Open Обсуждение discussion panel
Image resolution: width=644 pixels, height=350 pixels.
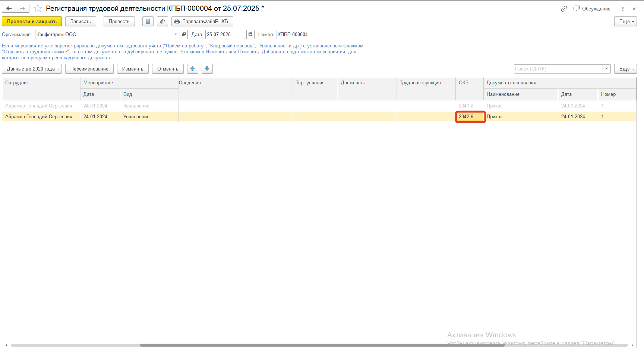pos(592,9)
